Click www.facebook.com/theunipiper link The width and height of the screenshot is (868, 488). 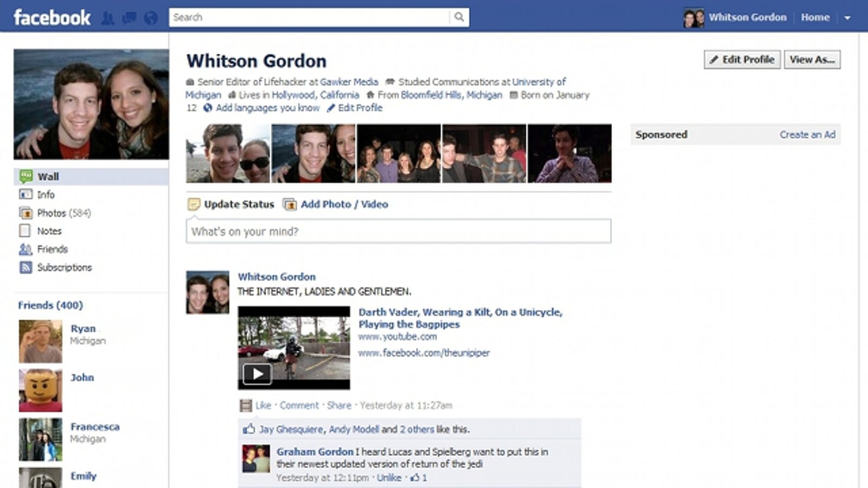(424, 353)
